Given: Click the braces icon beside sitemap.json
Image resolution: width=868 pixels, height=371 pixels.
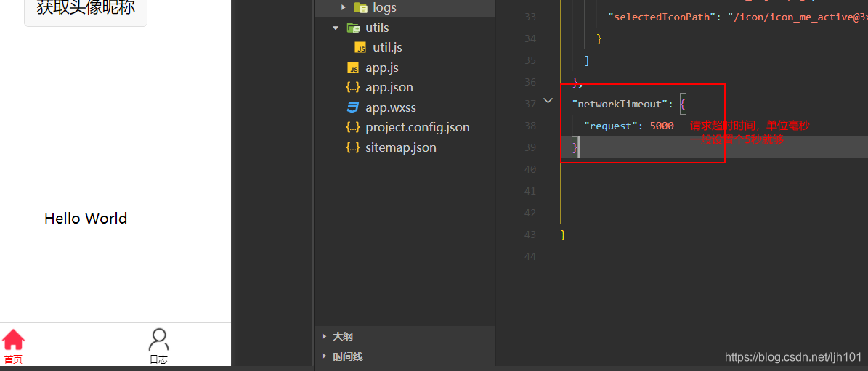Looking at the screenshot, I should (x=352, y=147).
